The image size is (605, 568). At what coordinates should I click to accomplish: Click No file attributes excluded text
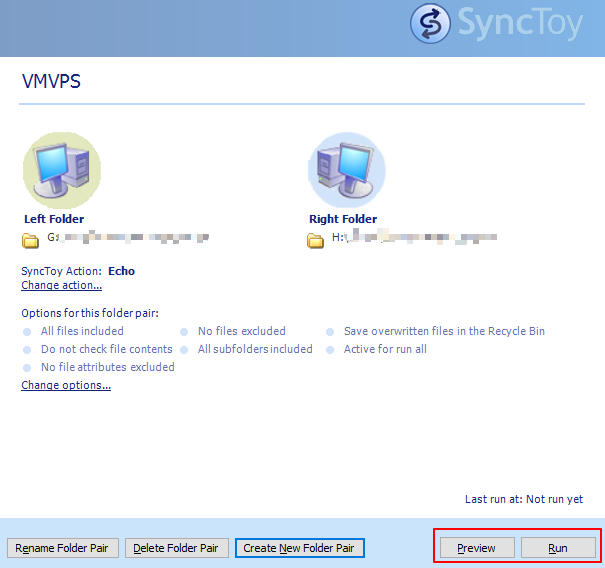pyautogui.click(x=108, y=367)
